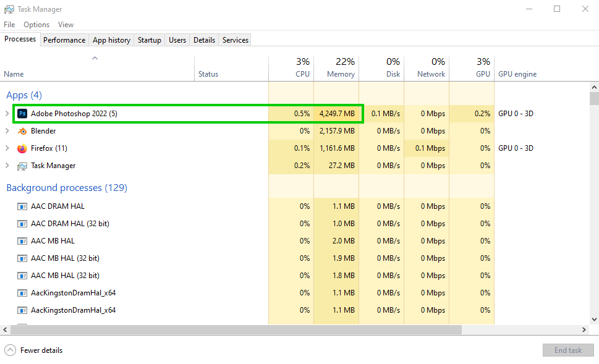
Task: Switch to the Performance tab
Action: pos(64,40)
